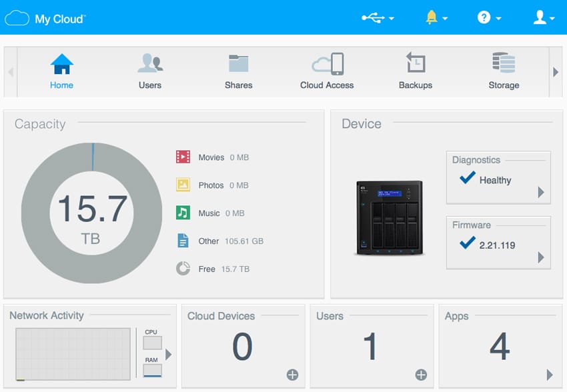This screenshot has width=567, height=392.
Task: Click the Photos picture icon
Action: coord(183,185)
